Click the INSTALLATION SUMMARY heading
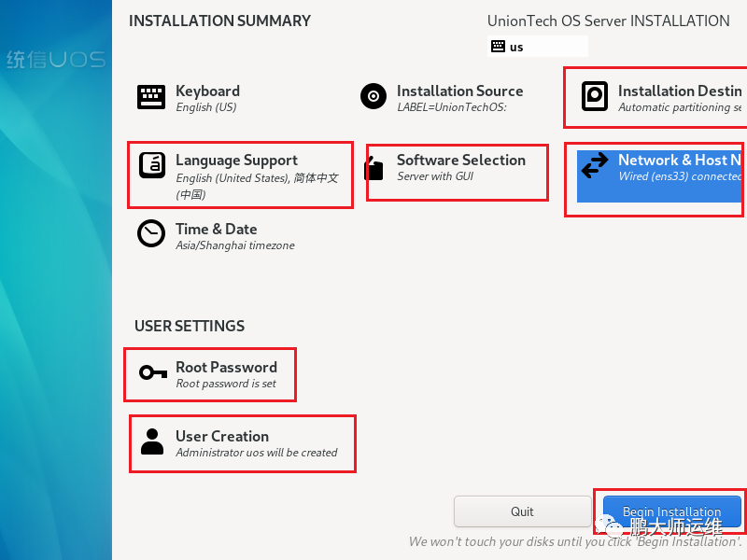The width and height of the screenshot is (747, 560). tap(219, 21)
